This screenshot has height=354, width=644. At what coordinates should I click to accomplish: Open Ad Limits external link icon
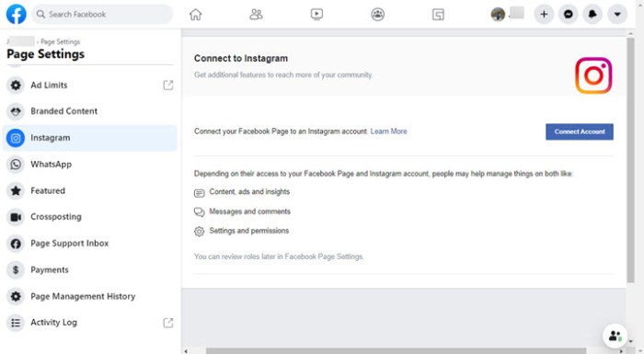tap(168, 85)
